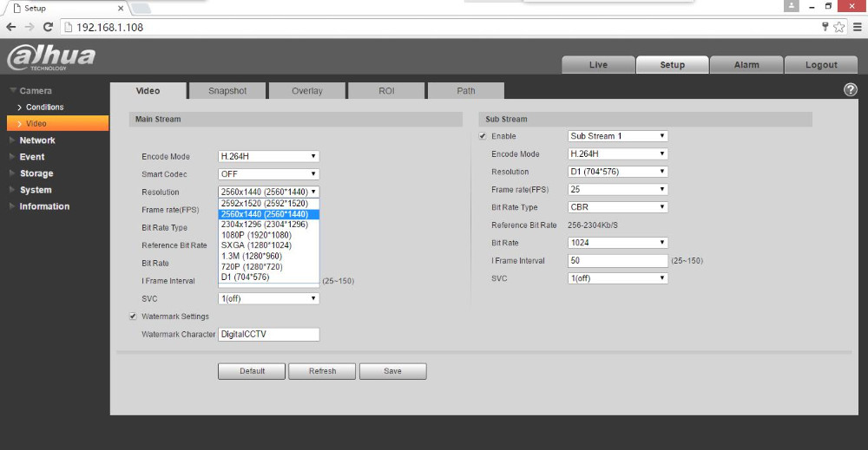Screen dimensions: 868x450
Task: Open the Smart Codec dropdown
Action: click(268, 174)
